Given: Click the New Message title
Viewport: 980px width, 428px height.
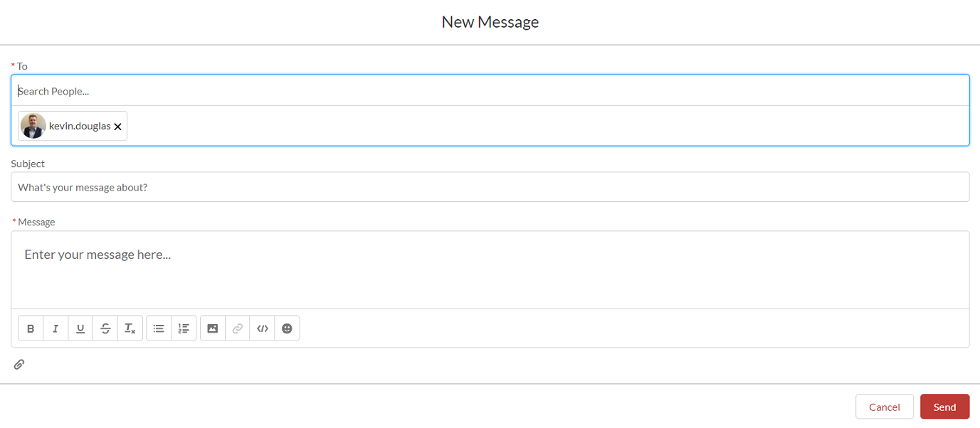Looking at the screenshot, I should pos(490,21).
